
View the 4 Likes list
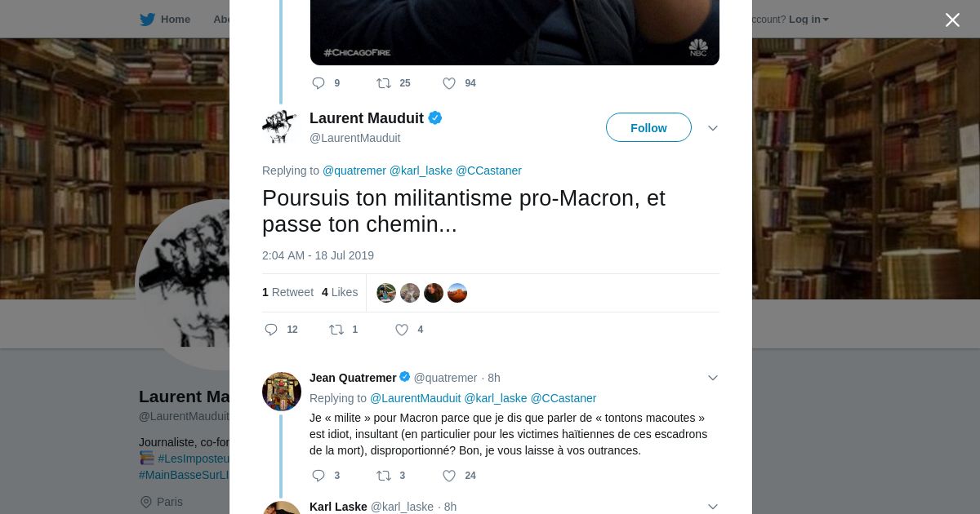[340, 292]
